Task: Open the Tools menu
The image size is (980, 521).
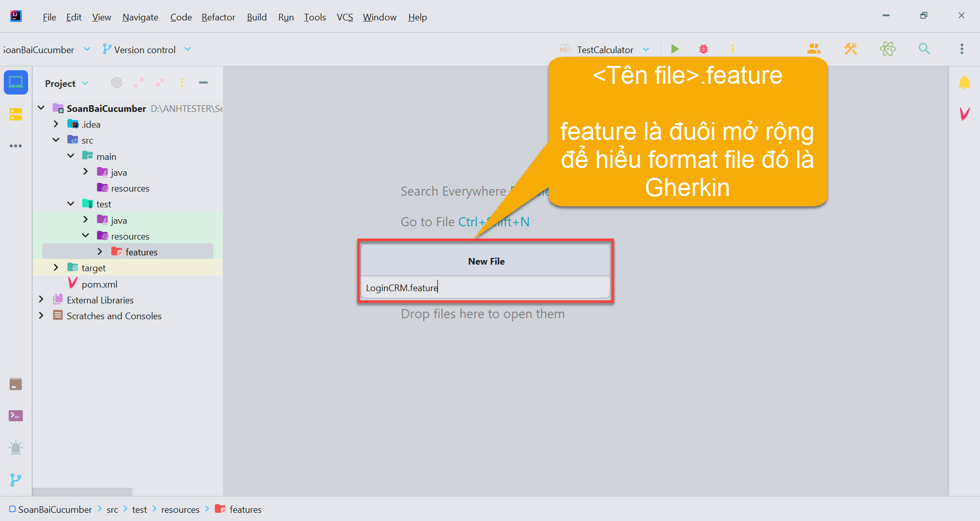Action: pyautogui.click(x=315, y=17)
